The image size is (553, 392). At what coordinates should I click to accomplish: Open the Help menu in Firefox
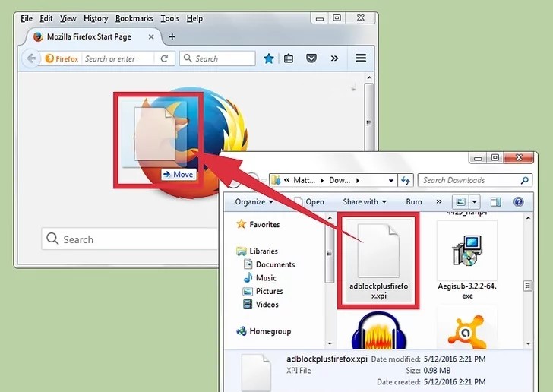pyautogui.click(x=194, y=18)
